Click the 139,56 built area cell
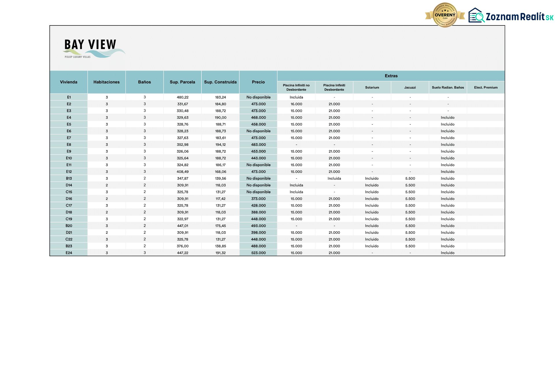The image size is (555, 392). pos(220,179)
